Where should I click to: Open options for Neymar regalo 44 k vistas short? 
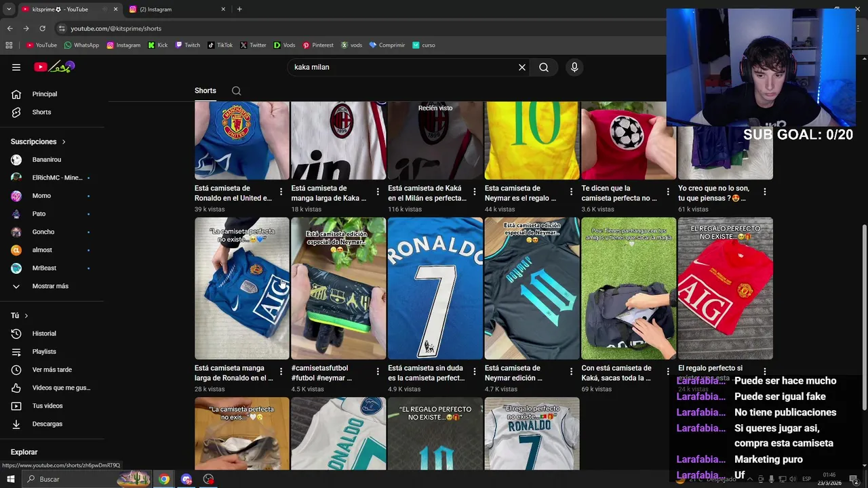click(571, 192)
